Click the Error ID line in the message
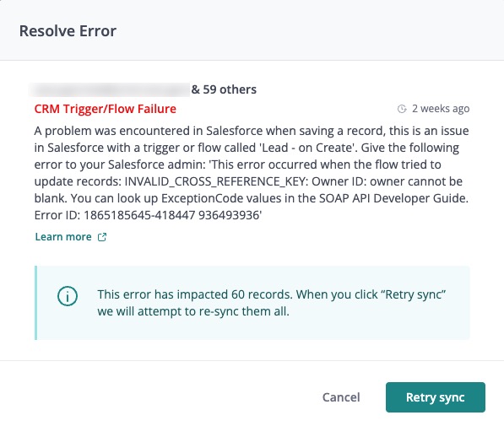Screen dimensions: 504x426 [x=149, y=215]
